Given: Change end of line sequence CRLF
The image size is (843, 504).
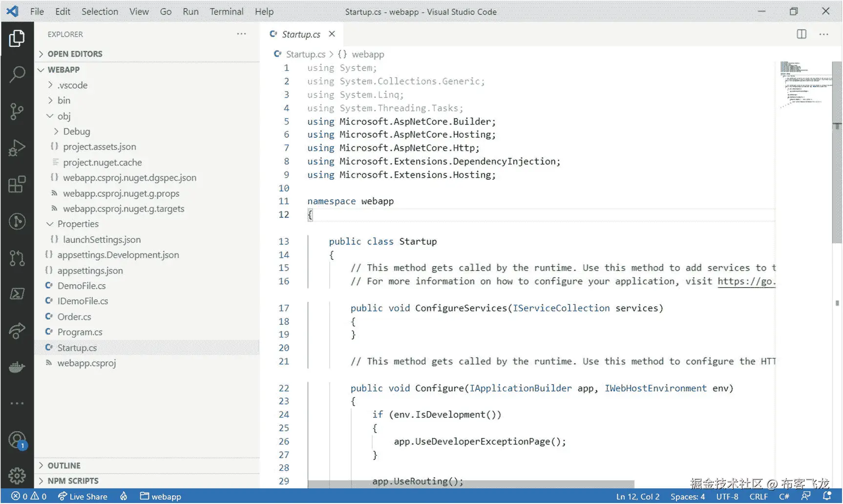Looking at the screenshot, I should click(x=759, y=496).
